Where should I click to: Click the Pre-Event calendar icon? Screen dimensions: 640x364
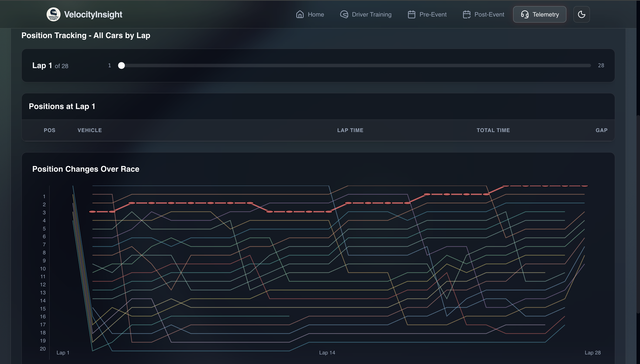pos(411,14)
